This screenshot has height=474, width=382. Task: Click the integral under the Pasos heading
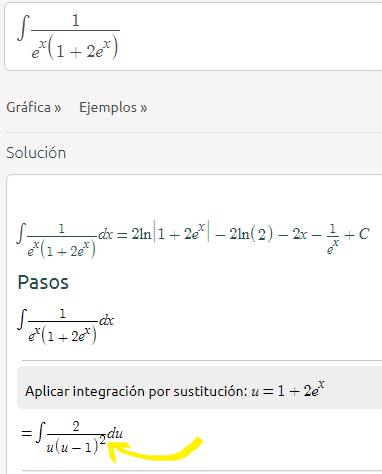click(65, 326)
